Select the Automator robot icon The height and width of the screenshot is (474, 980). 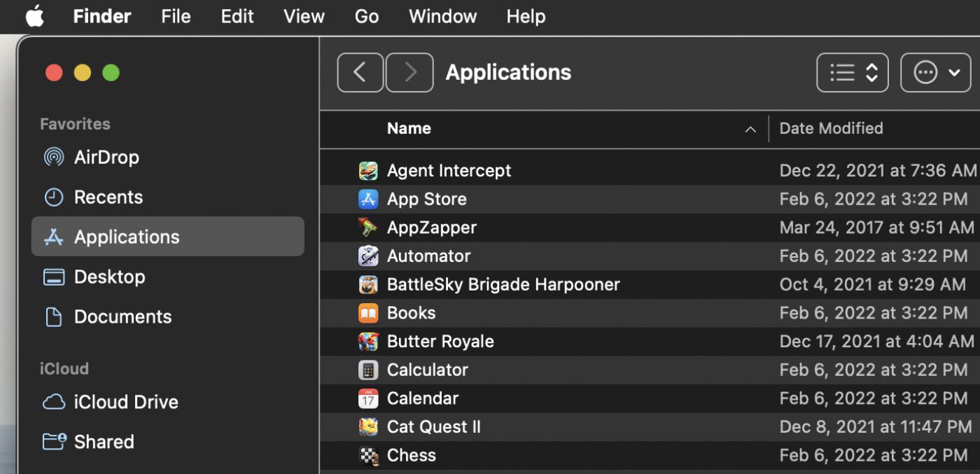click(x=368, y=256)
